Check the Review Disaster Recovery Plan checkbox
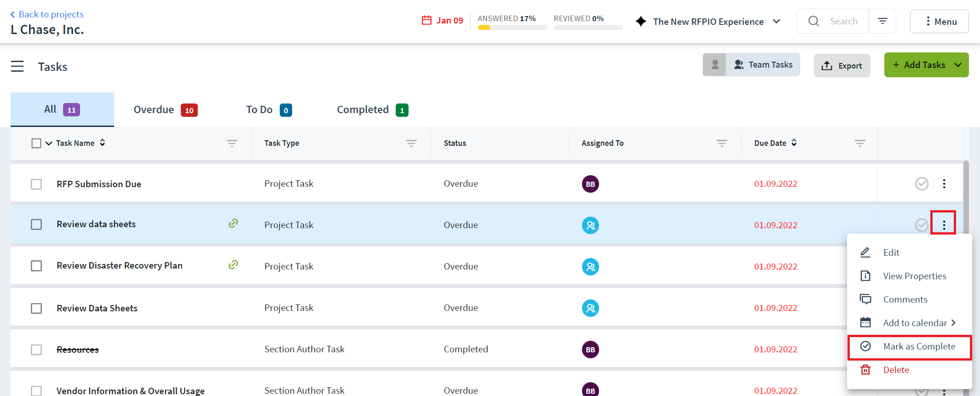This screenshot has width=980, height=396. tap(36, 266)
